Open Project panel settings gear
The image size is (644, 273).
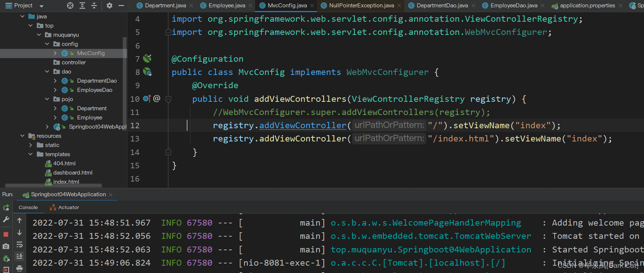pos(110,6)
